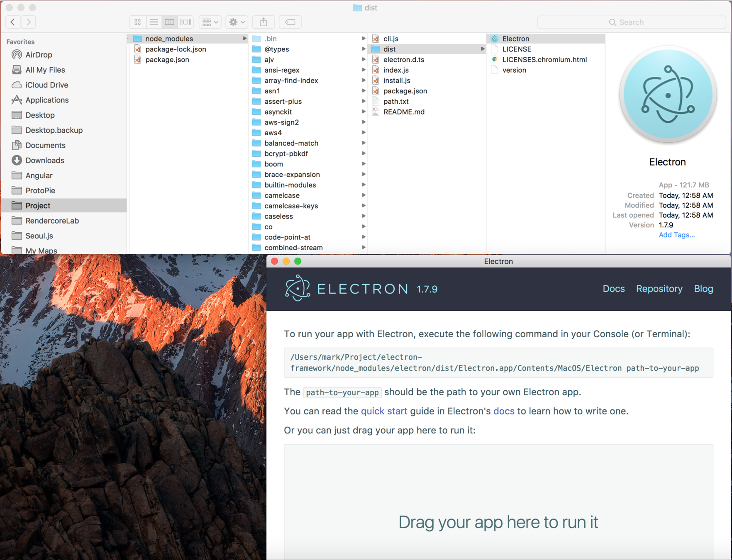Expand the @types folder arrow

pyautogui.click(x=364, y=49)
